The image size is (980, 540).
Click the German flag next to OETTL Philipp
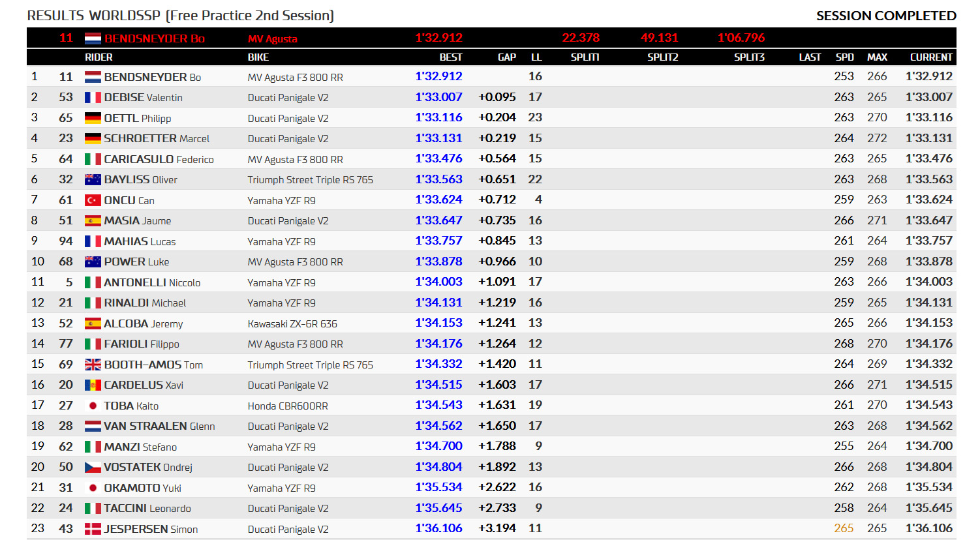[x=93, y=118]
